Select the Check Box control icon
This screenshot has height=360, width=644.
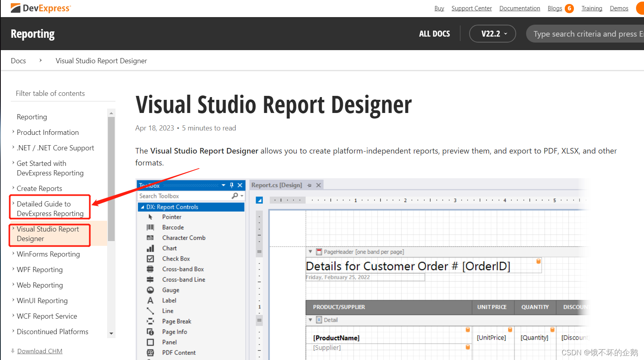tap(151, 259)
